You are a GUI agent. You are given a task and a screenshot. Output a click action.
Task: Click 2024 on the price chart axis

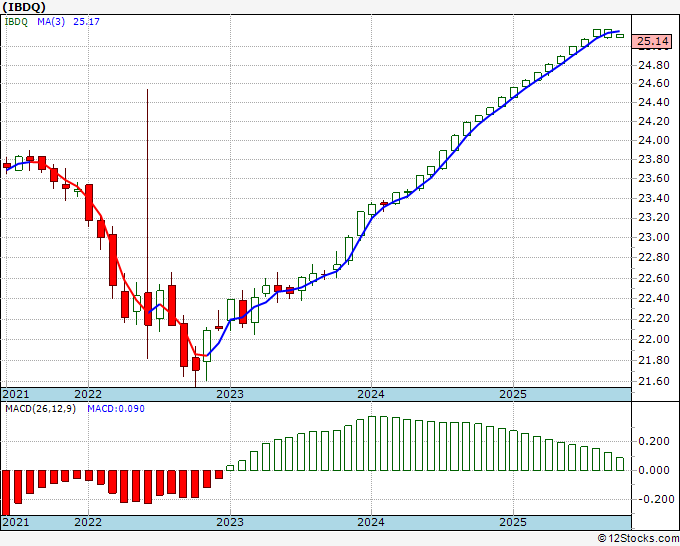(371, 394)
